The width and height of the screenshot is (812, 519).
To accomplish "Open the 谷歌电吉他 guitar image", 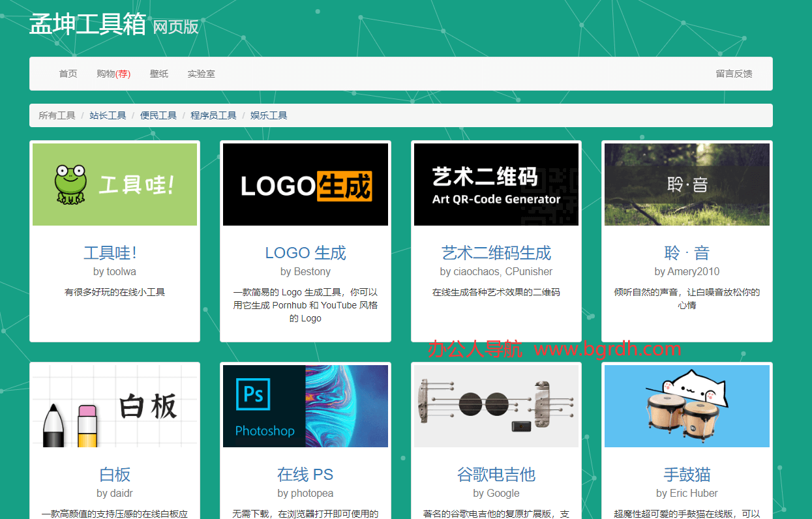I will tap(496, 406).
